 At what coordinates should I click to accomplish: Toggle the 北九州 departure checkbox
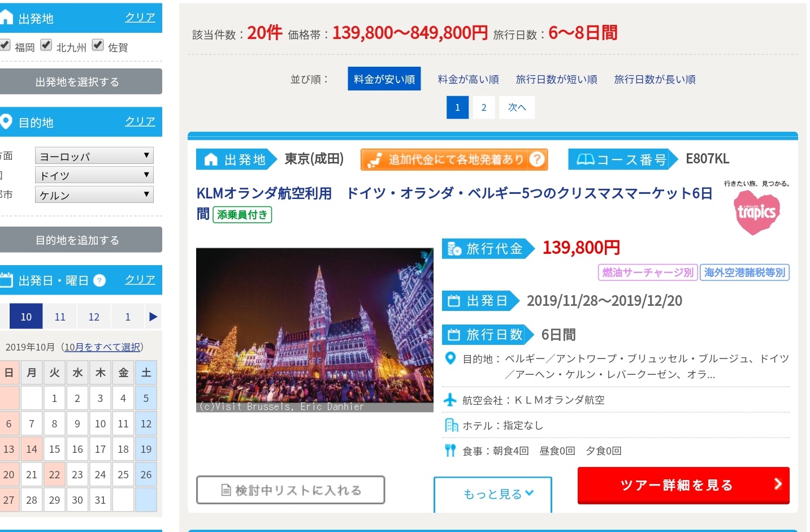tap(46, 45)
